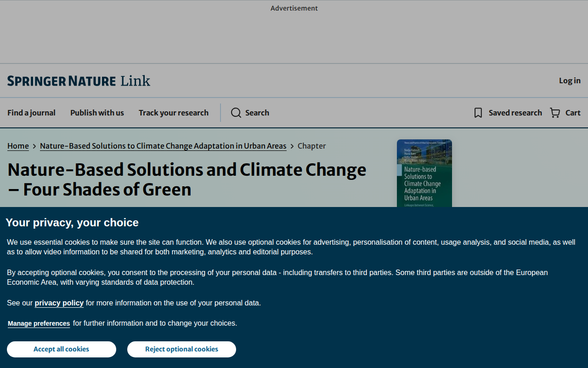
Task: Open the privacy policy link
Action: point(59,303)
